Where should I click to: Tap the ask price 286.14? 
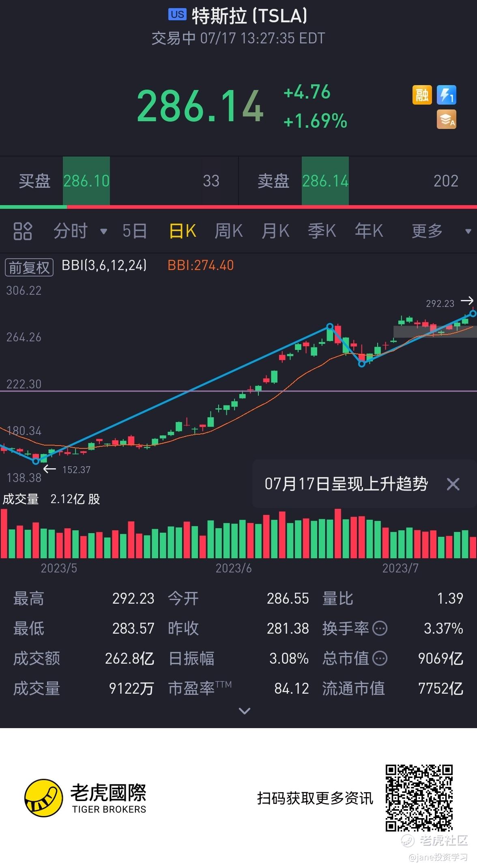(x=325, y=181)
